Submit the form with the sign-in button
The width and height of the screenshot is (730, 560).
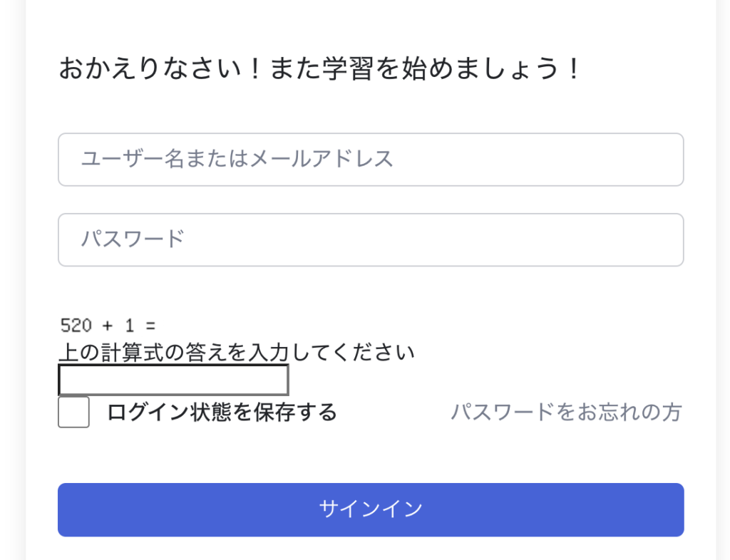pyautogui.click(x=371, y=509)
